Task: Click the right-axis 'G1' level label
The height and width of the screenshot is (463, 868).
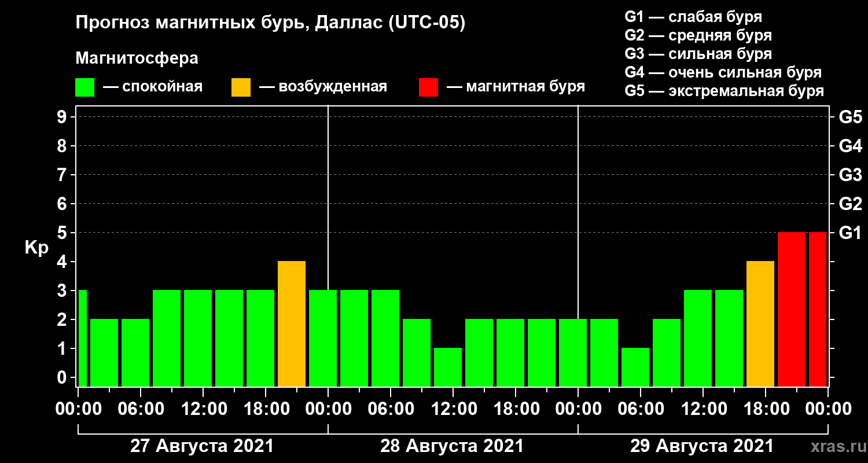Action: click(x=850, y=233)
